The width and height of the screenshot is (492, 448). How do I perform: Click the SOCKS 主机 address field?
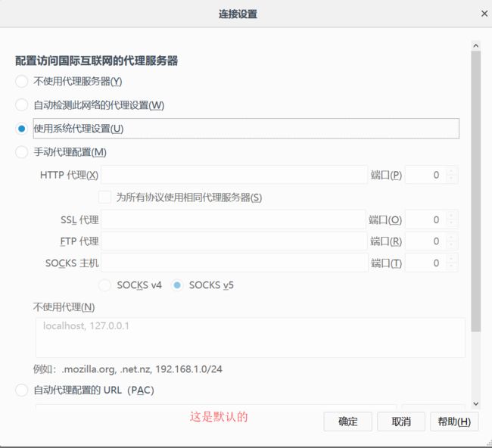pos(234,263)
